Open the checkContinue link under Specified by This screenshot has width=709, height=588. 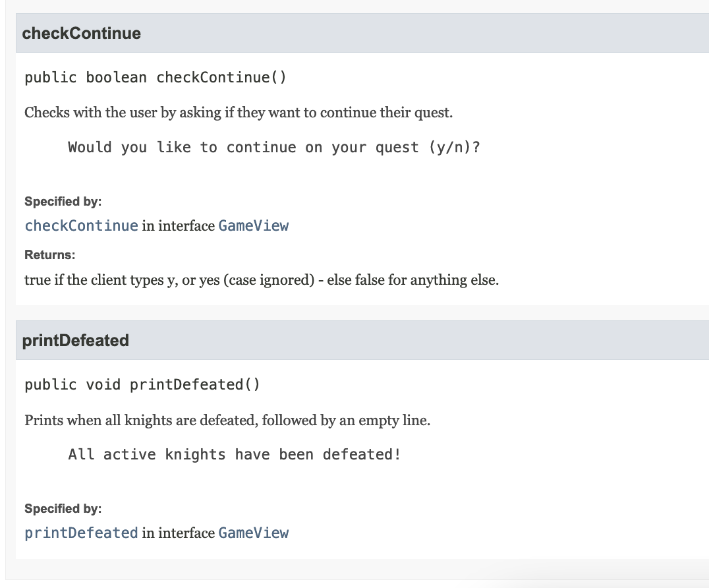81,225
